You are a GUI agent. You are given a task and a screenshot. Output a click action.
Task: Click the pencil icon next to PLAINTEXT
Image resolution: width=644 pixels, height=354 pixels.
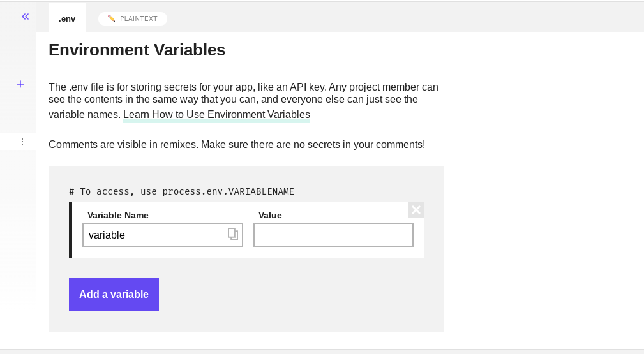pyautogui.click(x=112, y=18)
